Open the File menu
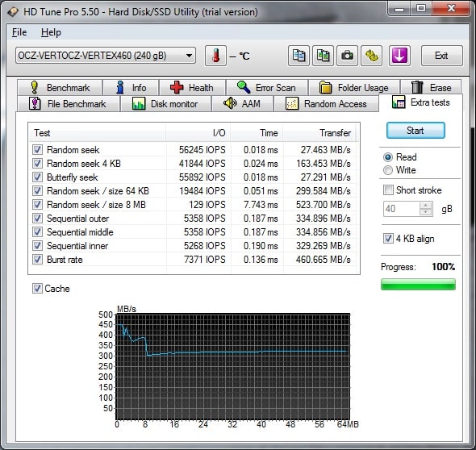 click(x=19, y=32)
